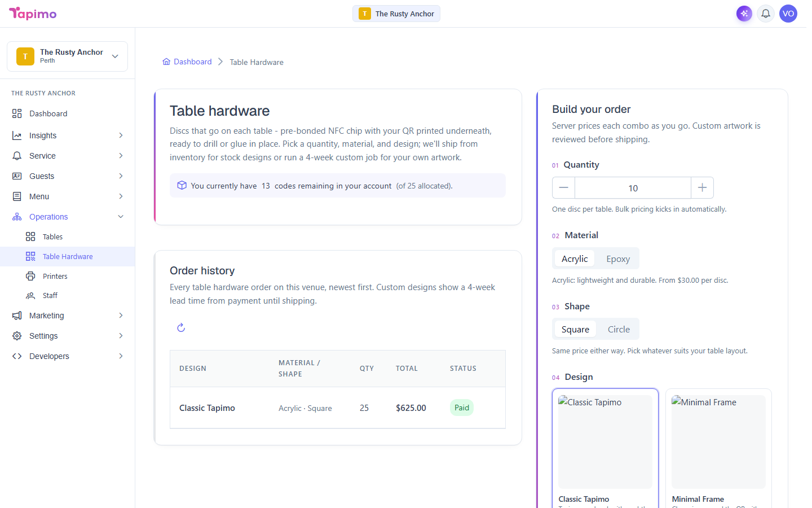Click the yellow T venue badge in header
Image resolution: width=812 pixels, height=508 pixels.
tap(365, 14)
